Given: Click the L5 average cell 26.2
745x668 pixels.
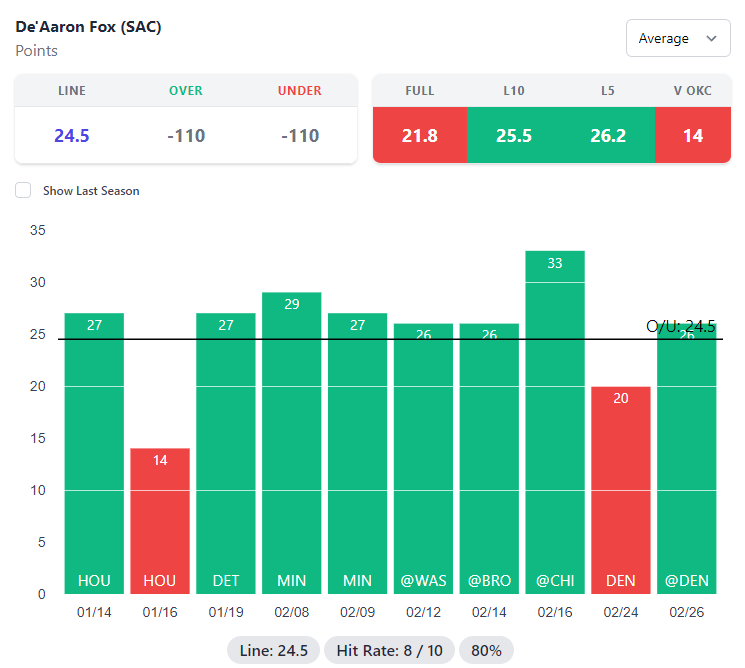Looking at the screenshot, I should point(608,135).
